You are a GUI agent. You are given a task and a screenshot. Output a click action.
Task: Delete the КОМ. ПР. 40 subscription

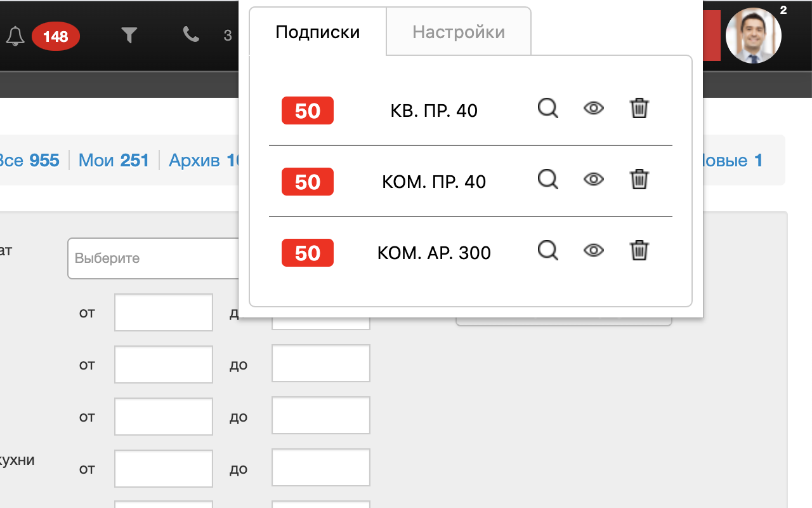639,180
